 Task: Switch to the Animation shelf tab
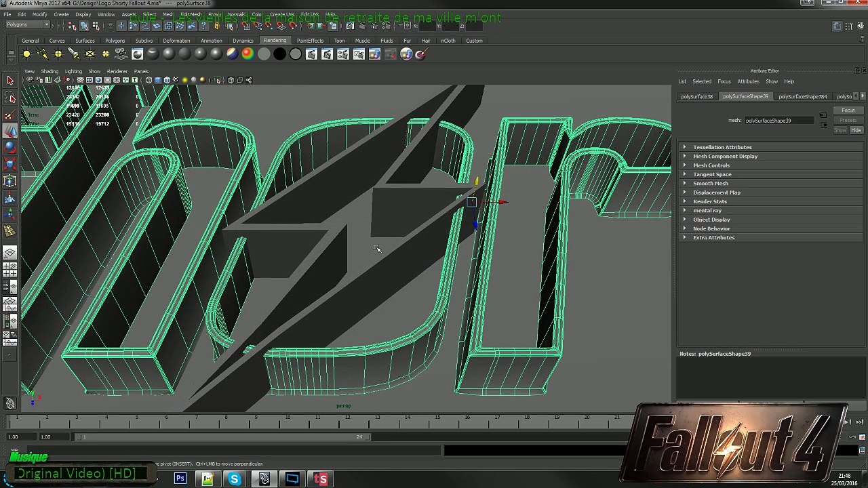211,41
